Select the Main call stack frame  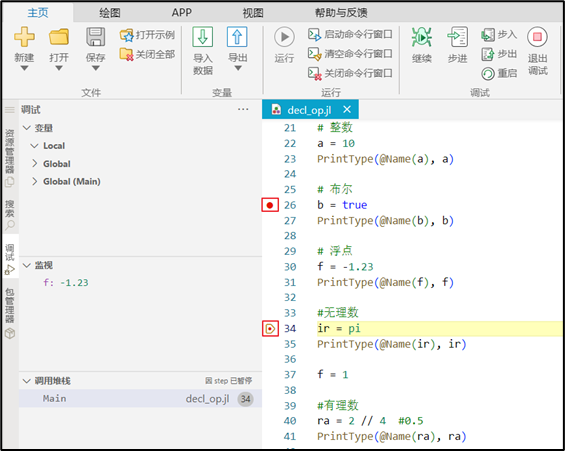[141, 399]
